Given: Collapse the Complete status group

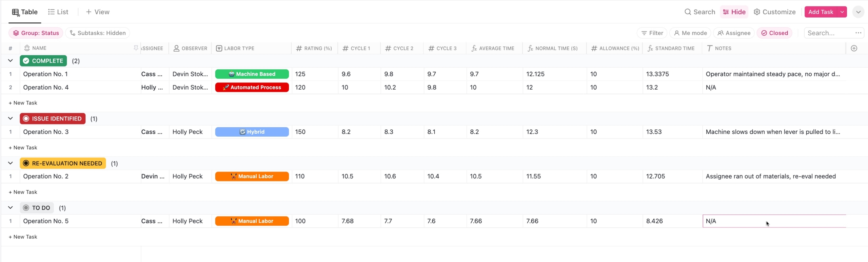Looking at the screenshot, I should pos(11,61).
